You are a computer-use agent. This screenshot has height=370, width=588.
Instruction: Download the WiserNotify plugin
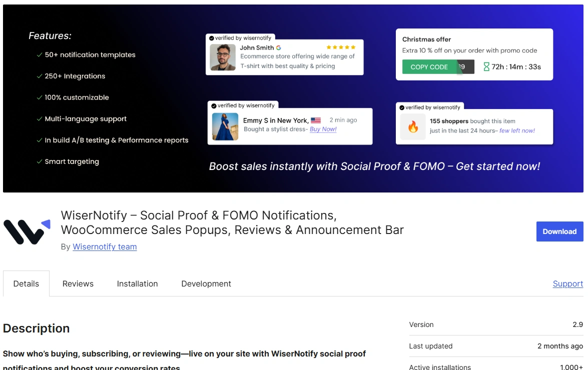coord(559,231)
